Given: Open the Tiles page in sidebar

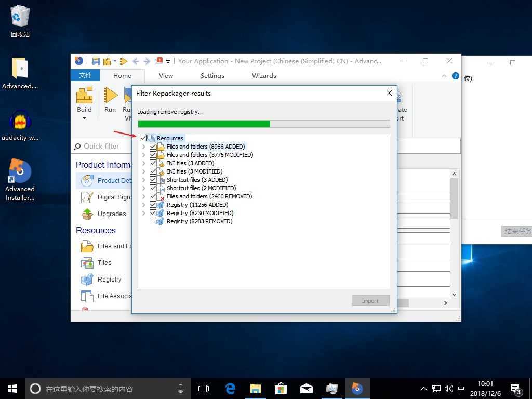Looking at the screenshot, I should pyautogui.click(x=104, y=263).
